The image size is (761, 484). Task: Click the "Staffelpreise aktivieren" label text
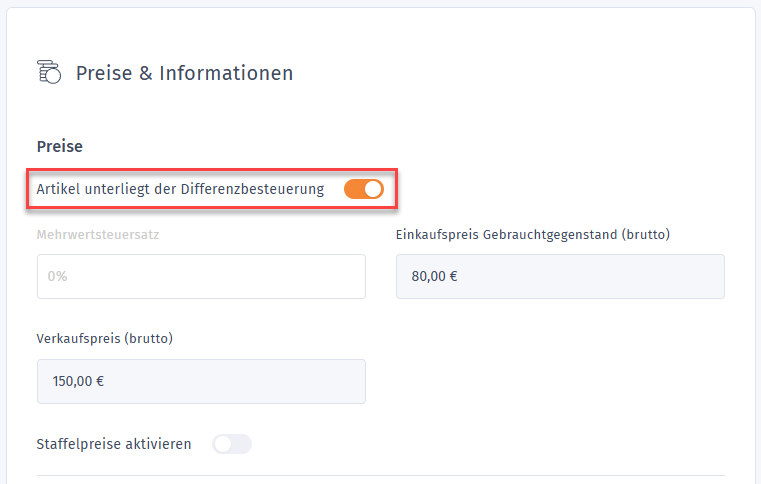coord(114,444)
